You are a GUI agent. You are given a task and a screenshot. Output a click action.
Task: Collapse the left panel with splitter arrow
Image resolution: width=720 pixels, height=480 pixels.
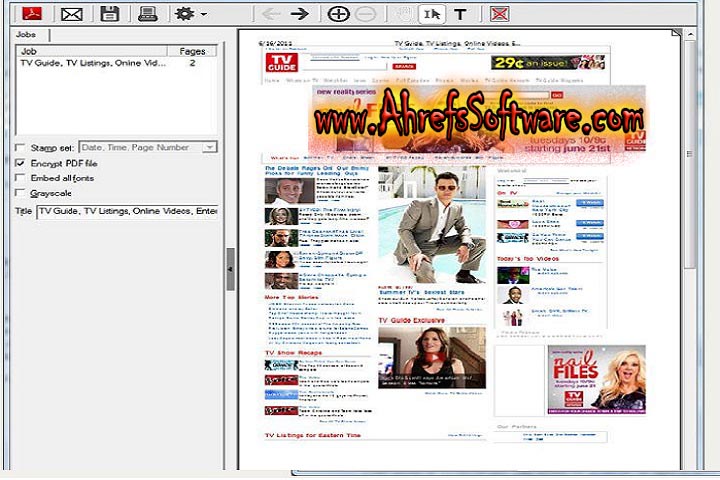point(231,269)
